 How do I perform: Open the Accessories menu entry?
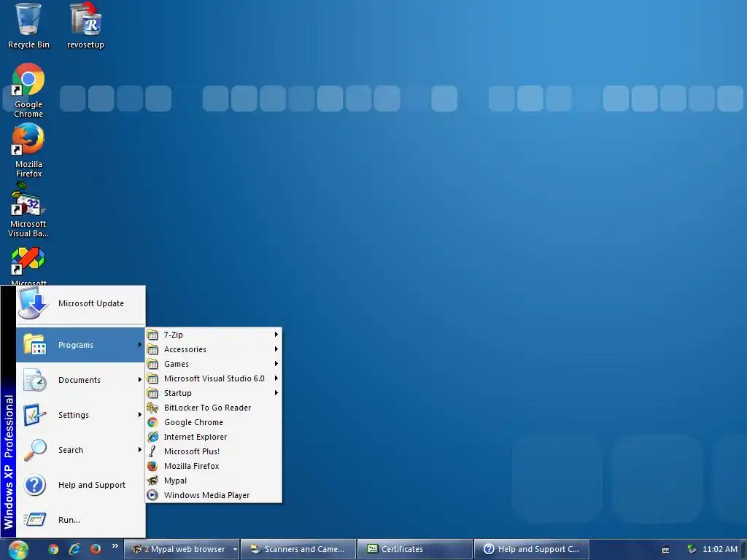(x=214, y=349)
